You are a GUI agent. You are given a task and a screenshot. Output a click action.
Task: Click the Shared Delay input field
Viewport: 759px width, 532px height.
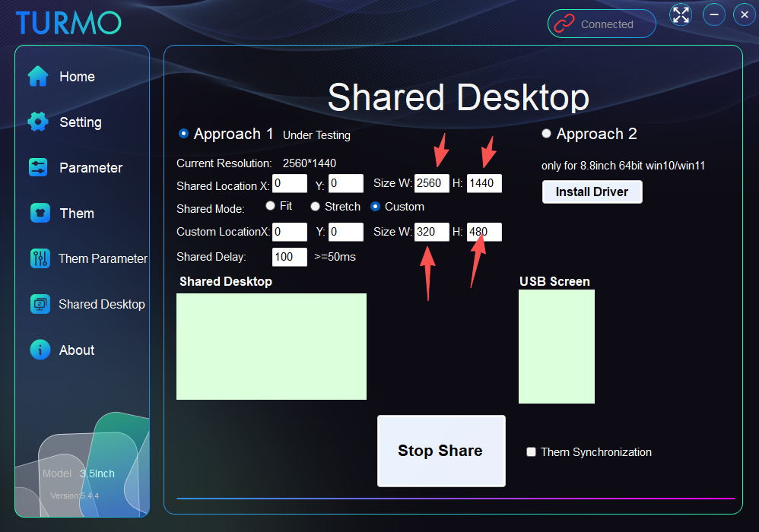290,257
